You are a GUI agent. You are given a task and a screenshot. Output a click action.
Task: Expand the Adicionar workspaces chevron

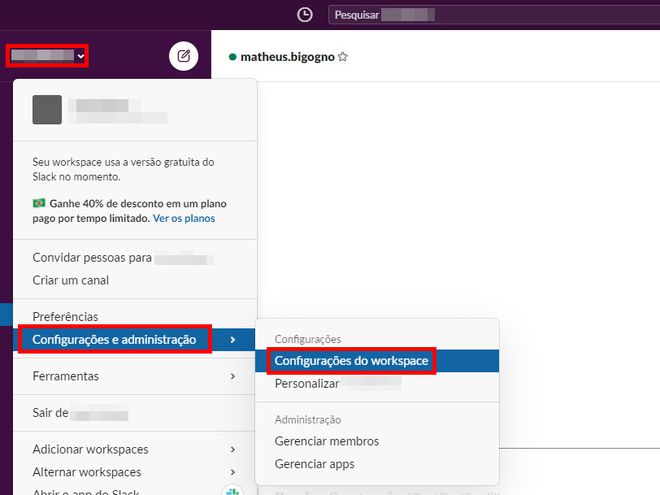[x=233, y=450]
